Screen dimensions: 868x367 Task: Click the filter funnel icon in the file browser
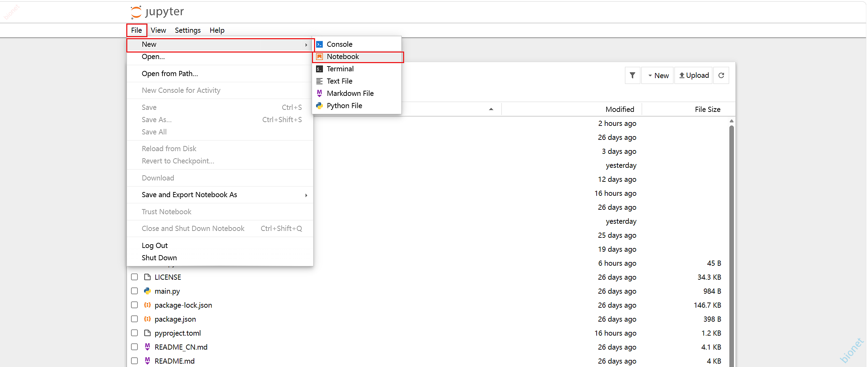(632, 75)
